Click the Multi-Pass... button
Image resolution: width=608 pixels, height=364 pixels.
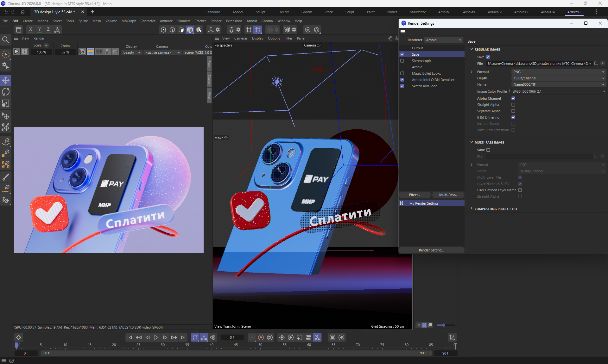[x=448, y=195]
